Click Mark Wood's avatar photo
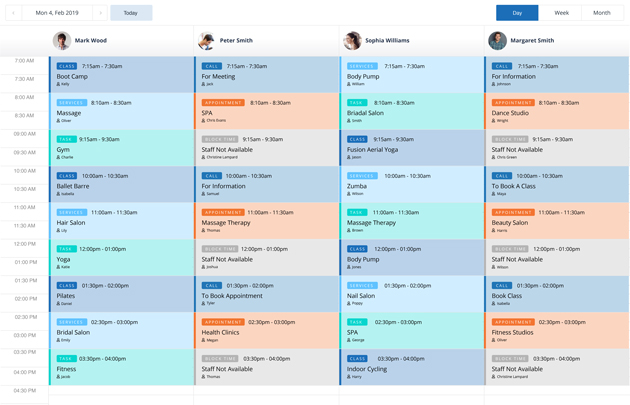Screen dimensions: 630x405 [x=62, y=41]
